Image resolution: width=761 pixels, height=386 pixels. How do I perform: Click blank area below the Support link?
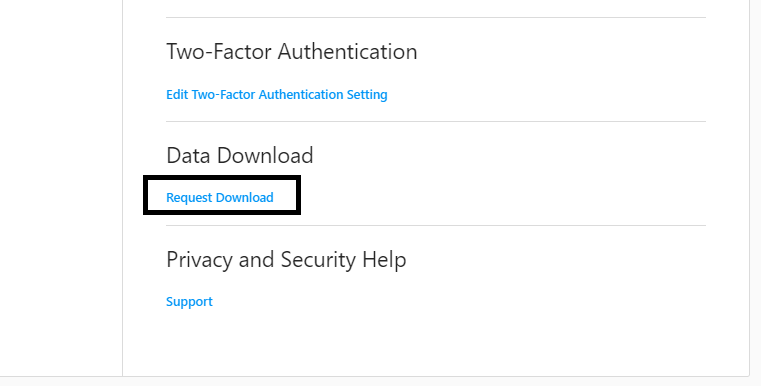pyautogui.click(x=436, y=342)
